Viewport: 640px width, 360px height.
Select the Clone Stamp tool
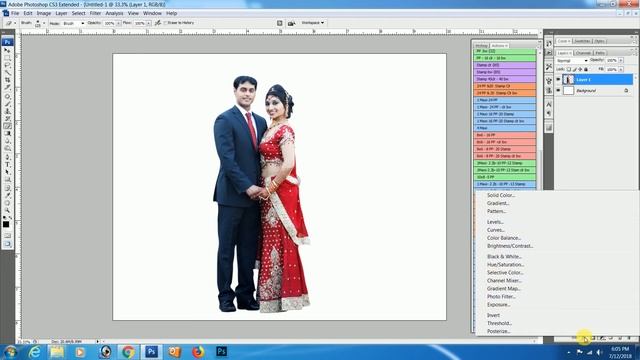(7, 111)
